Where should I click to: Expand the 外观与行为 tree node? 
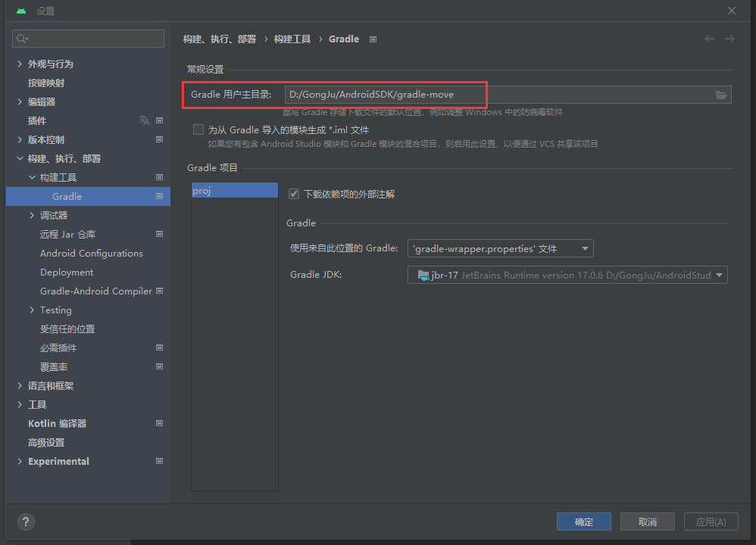coord(20,64)
